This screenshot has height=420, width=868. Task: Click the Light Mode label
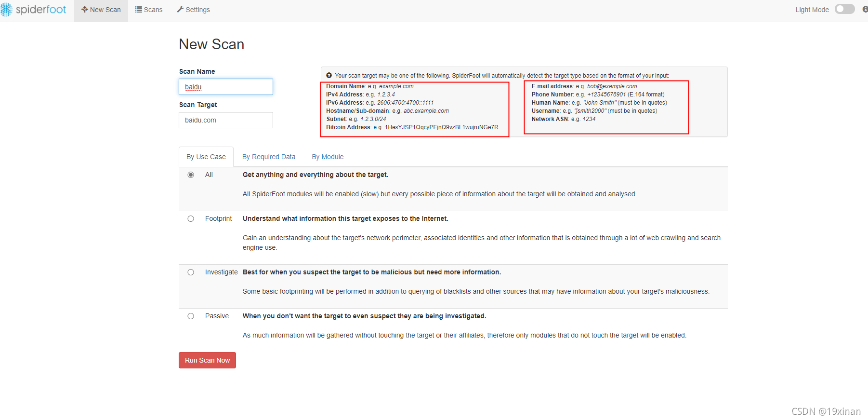tap(812, 10)
